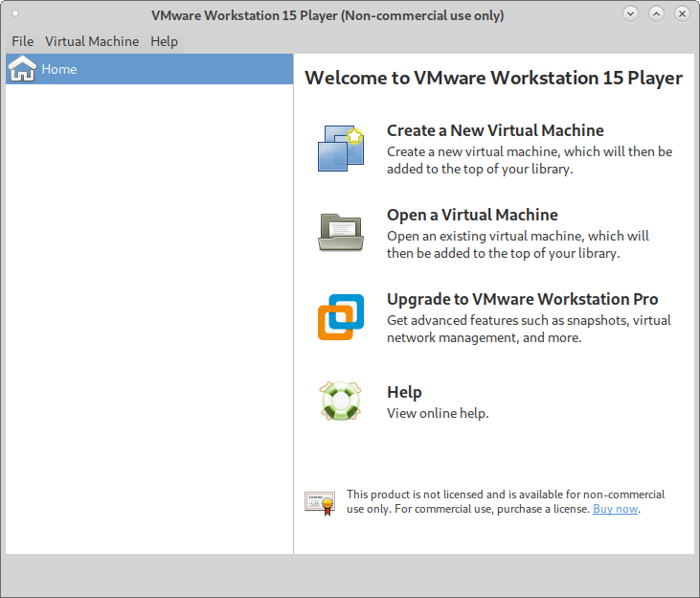Click the Open Virtual Machine folder icon
The image size is (700, 598).
click(x=341, y=232)
